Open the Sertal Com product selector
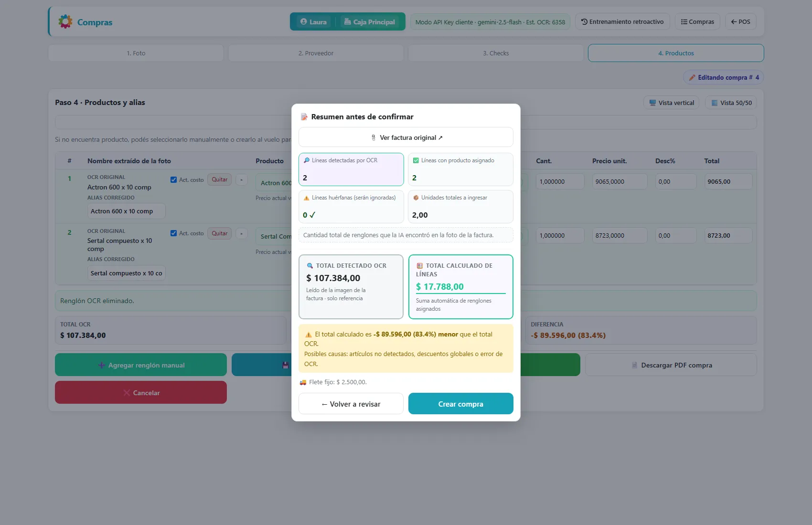812x525 pixels. click(274, 236)
